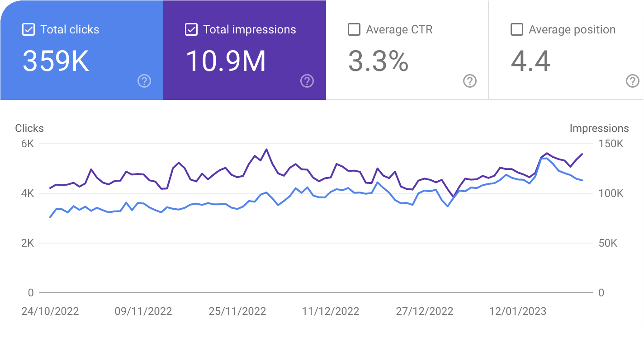Click the 10.9M total impressions value
The height and width of the screenshot is (342, 644).
tap(226, 61)
